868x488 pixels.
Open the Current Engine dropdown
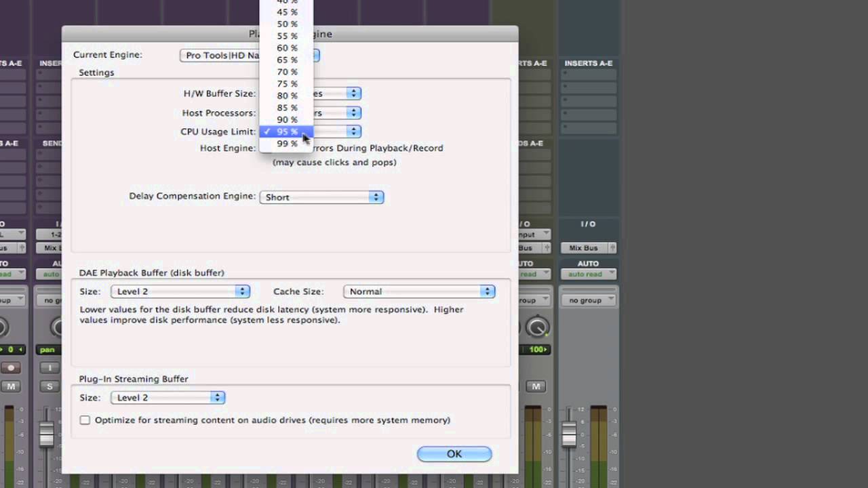point(250,56)
